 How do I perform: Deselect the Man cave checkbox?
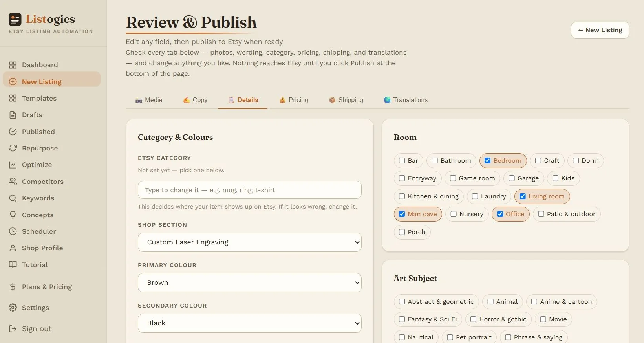click(402, 214)
